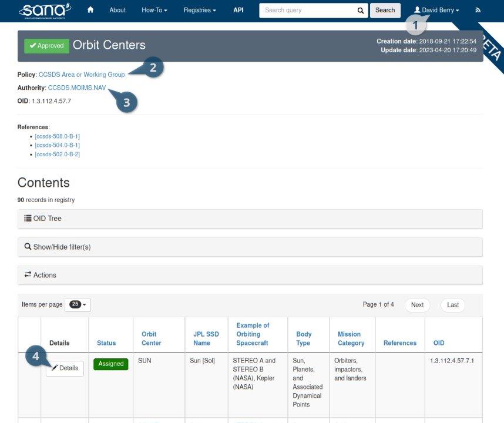Image resolution: width=504 pixels, height=423 pixels.
Task: Change items per page dropdown
Action: click(x=78, y=304)
